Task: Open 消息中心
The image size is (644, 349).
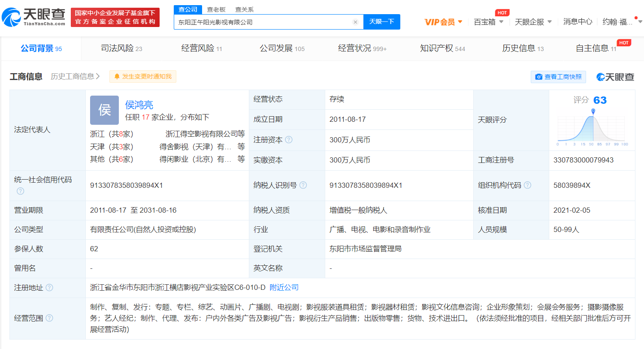Action: (x=577, y=22)
